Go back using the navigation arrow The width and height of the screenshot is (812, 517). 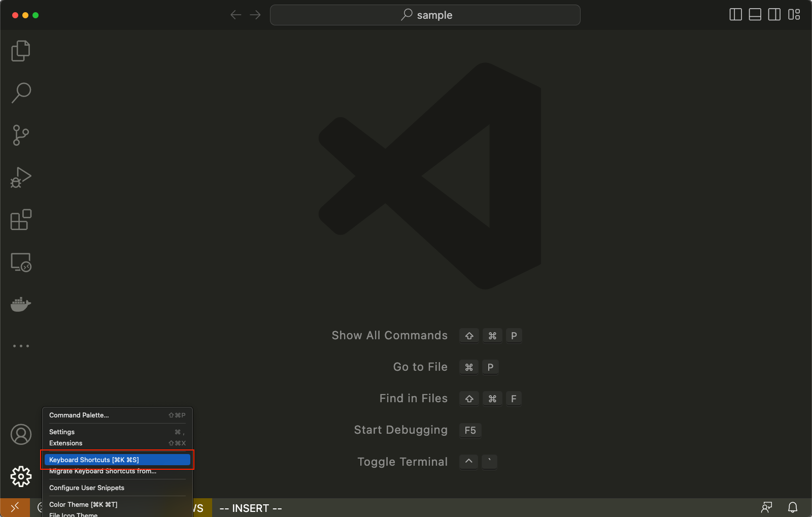pos(236,15)
